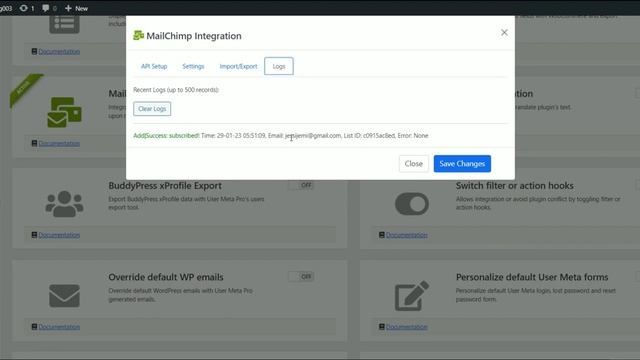Click the Override default WP emails envelope icon
The image size is (640, 360).
[64, 296]
